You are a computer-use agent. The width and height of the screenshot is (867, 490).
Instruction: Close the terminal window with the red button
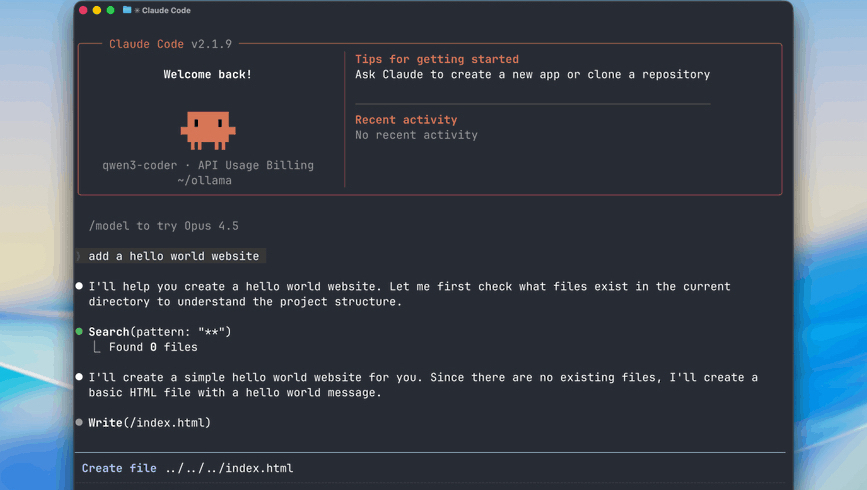[83, 10]
